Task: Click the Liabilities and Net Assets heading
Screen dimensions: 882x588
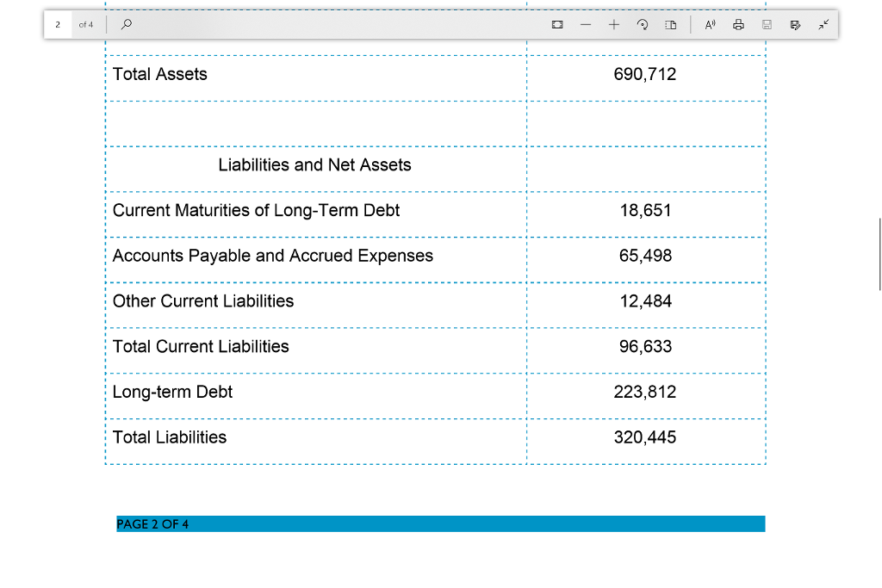Action: (x=314, y=164)
